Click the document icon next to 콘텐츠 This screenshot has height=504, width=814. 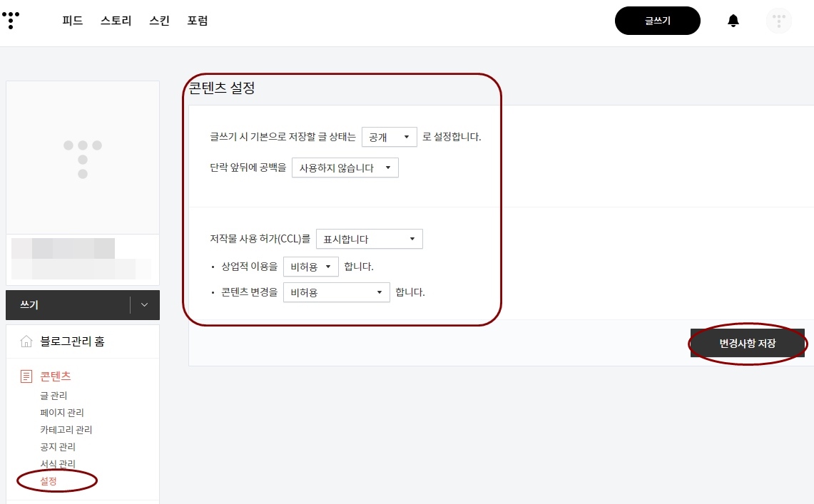pos(28,377)
